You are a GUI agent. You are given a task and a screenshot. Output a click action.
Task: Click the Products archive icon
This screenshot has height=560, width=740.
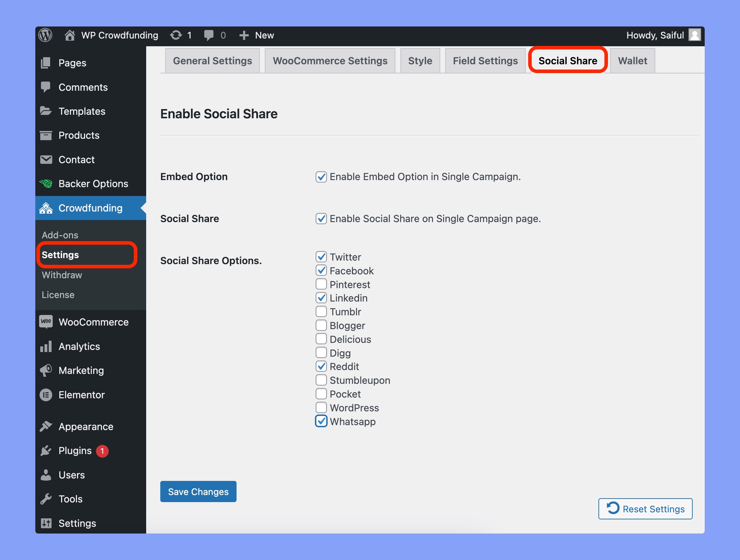point(46,135)
